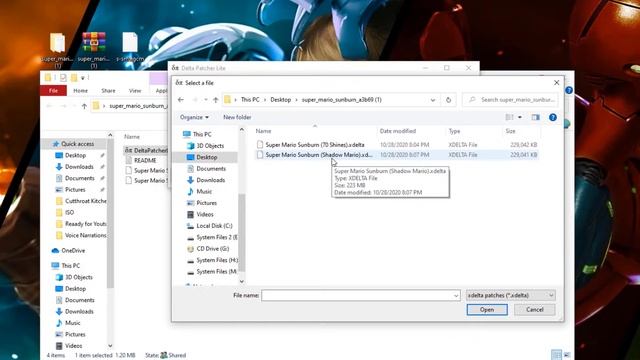Screen dimensions: 640x360
Task: Select This PC in dialog breadcrumb
Action: tap(250, 100)
